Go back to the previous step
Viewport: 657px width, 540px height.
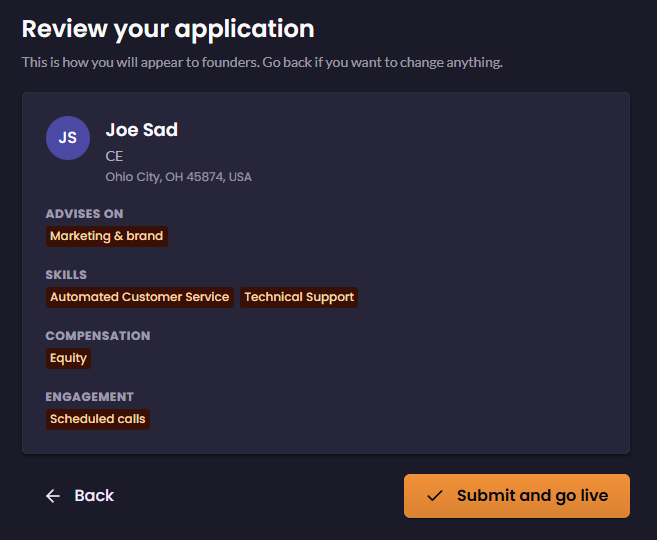tap(80, 496)
